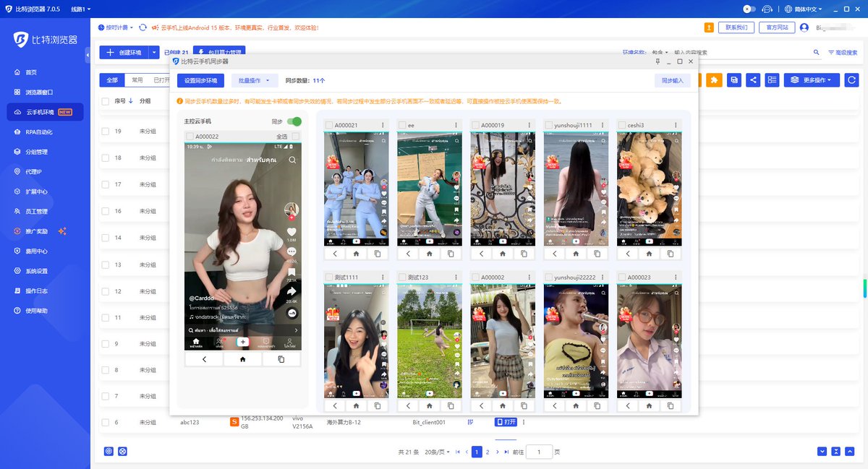Check the checkbox for phone yunshouji1111

point(548,126)
